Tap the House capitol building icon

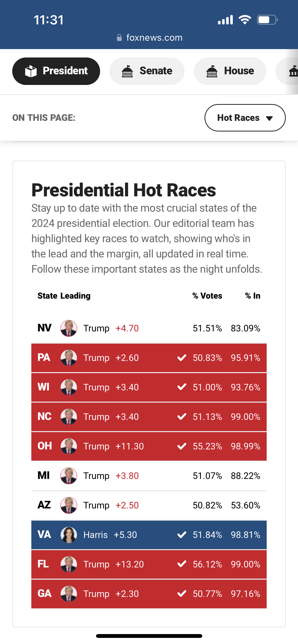tap(212, 71)
